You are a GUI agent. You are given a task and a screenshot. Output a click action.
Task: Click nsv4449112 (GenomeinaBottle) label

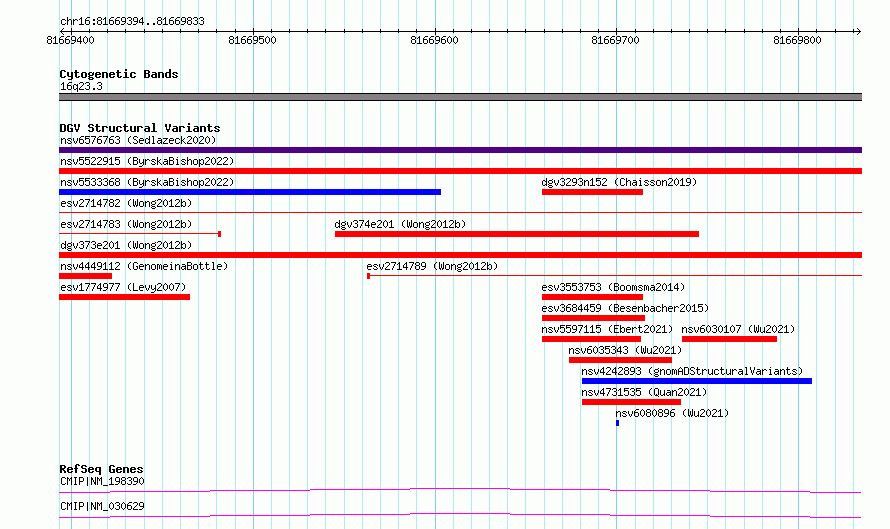point(144,266)
